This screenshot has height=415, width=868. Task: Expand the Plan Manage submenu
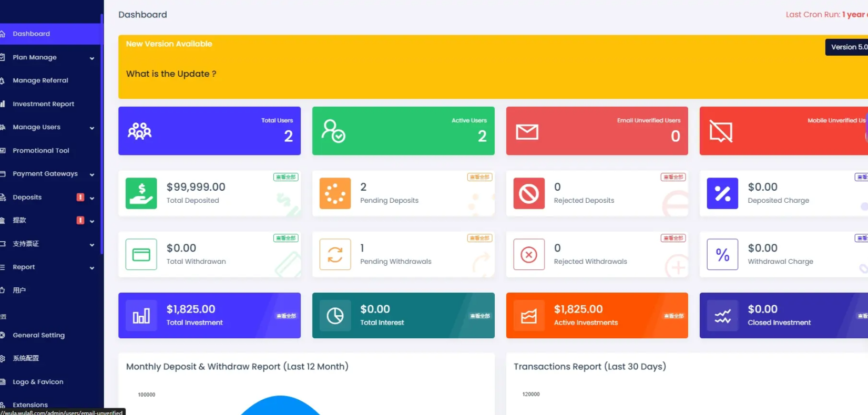[x=92, y=58]
